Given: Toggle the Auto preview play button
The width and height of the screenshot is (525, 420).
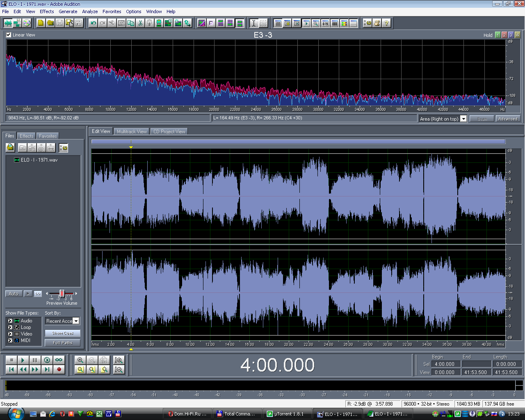Looking at the screenshot, I should click(x=14, y=294).
